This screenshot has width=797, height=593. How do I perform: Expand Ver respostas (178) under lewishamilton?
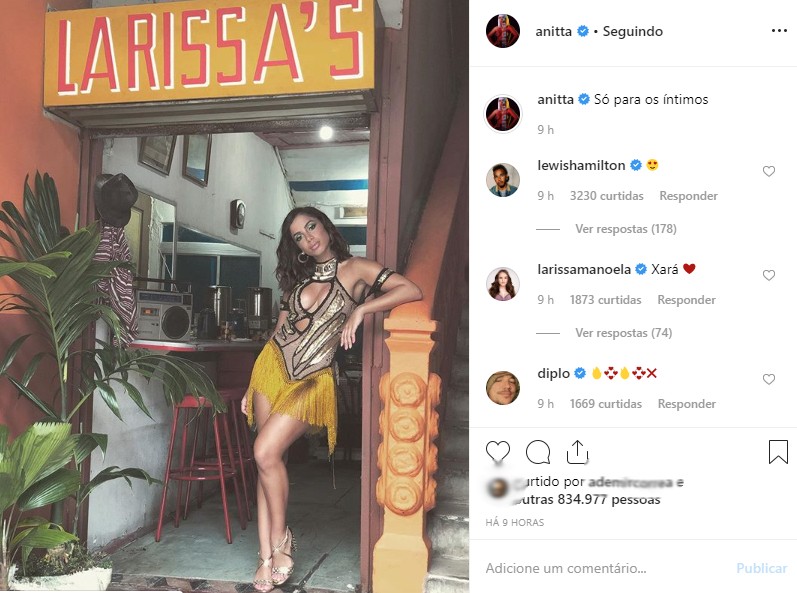coord(626,229)
